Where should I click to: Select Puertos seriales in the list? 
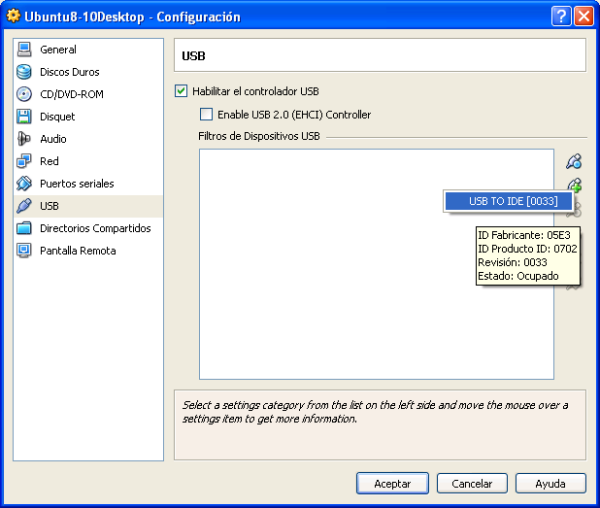(76, 184)
